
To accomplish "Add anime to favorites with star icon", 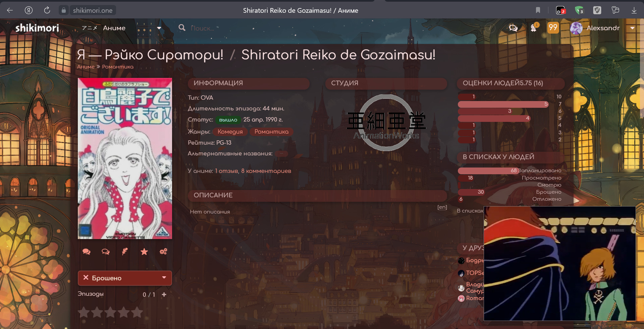I will pyautogui.click(x=144, y=252).
